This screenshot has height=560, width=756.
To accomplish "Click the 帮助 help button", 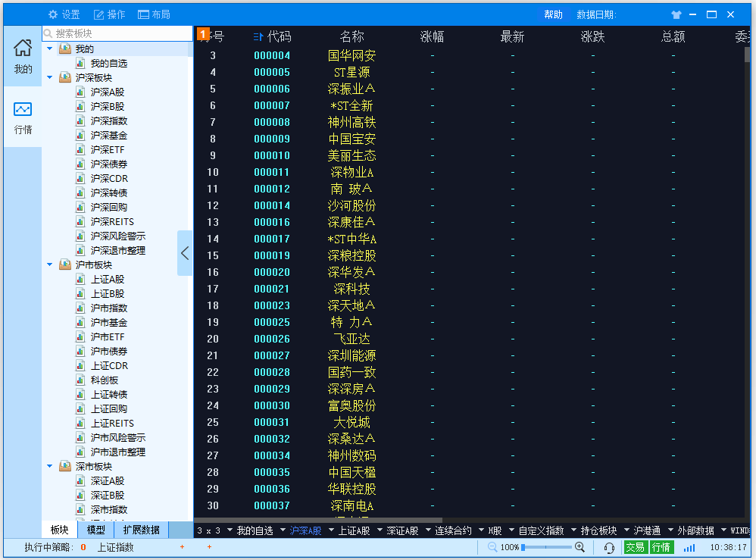I will [x=554, y=14].
